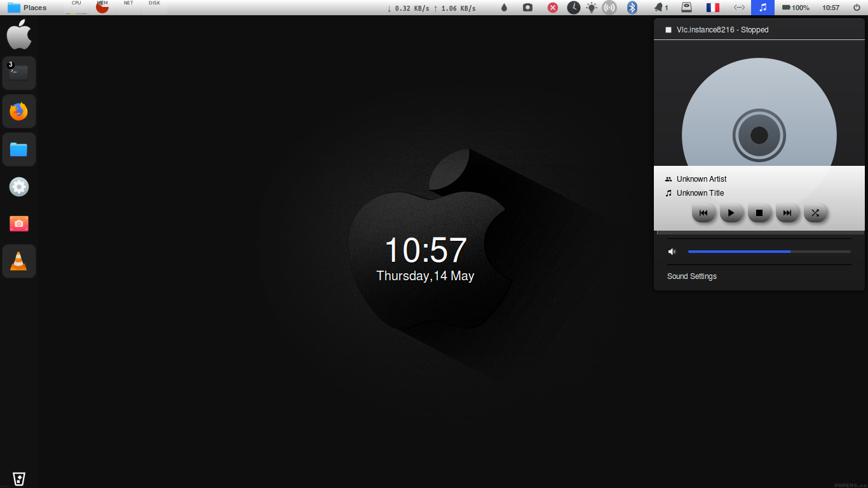Click the left-right arrows network icon
Image resolution: width=868 pixels, height=488 pixels.
739,8
